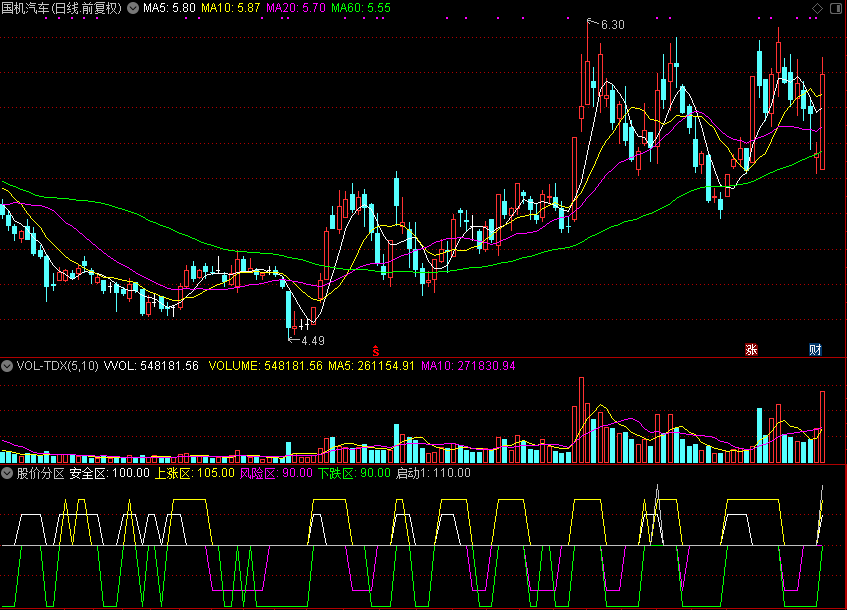
Task: Open the VOL-TDX indicator dropdown arrow
Action: 8,366
